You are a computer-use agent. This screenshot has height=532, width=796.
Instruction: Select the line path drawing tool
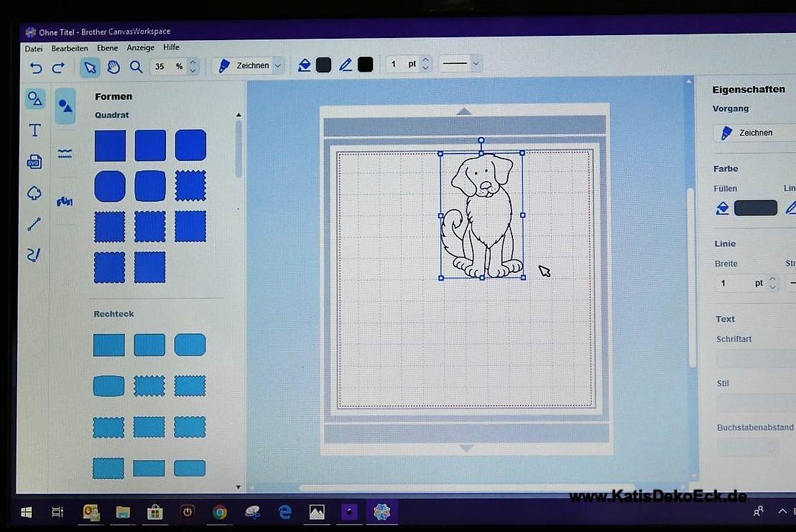pyautogui.click(x=34, y=225)
